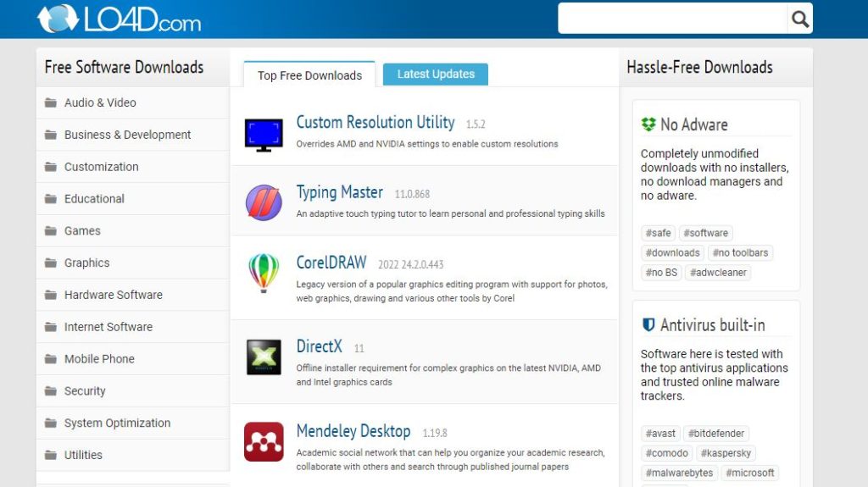Image resolution: width=868 pixels, height=487 pixels.
Task: Click the #no toolbars tag
Action: click(x=740, y=253)
